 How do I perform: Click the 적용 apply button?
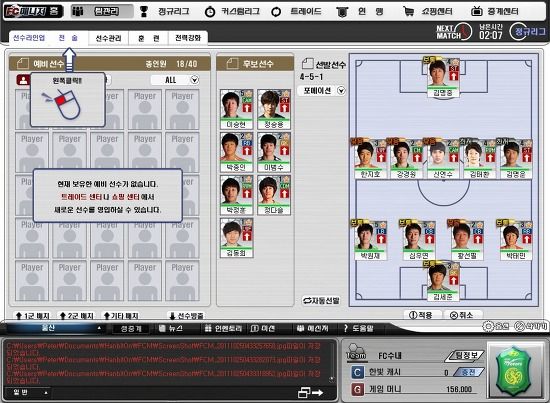tap(421, 315)
